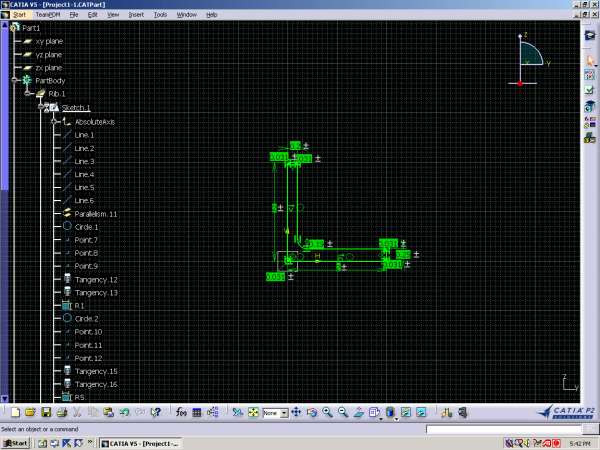Choose the Select arrow tool on the right toolbar
The image size is (600, 450).
tap(590, 60)
